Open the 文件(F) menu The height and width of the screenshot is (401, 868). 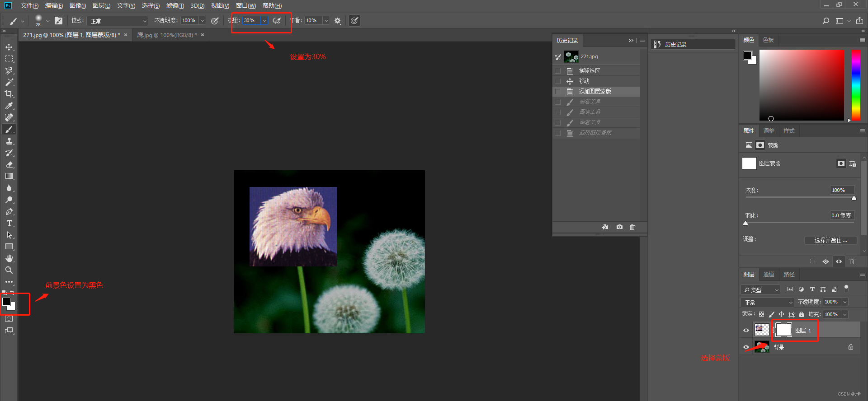pos(29,5)
